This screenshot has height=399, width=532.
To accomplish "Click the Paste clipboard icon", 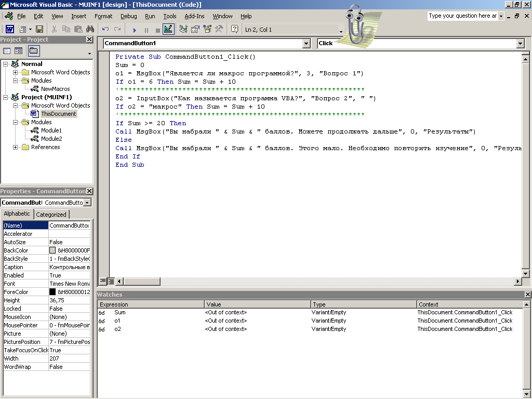I will coord(78,29).
